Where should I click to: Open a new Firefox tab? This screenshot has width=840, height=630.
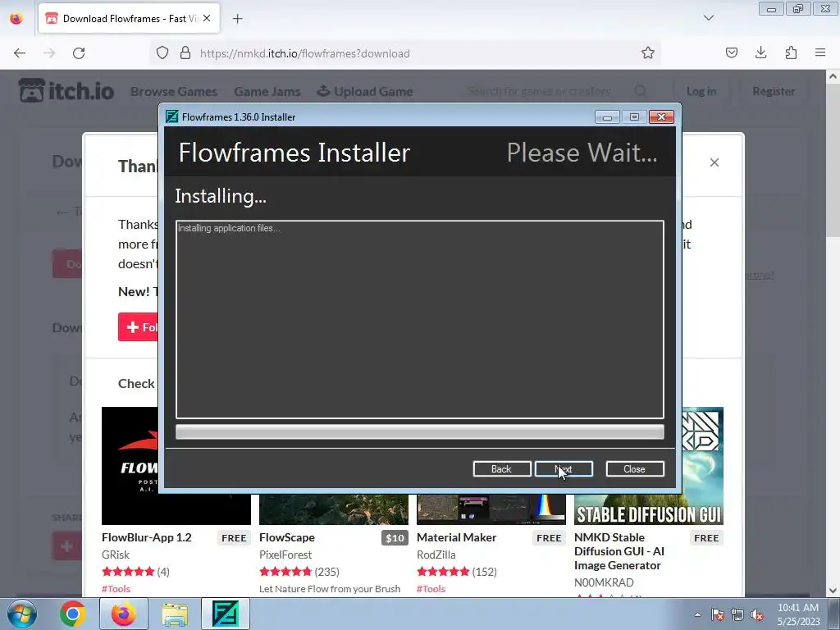pyautogui.click(x=237, y=19)
